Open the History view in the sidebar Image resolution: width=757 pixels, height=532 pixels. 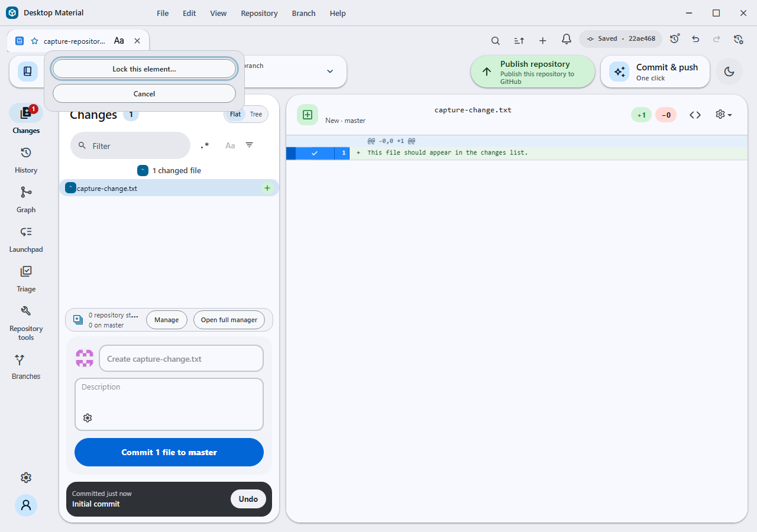pyautogui.click(x=26, y=160)
